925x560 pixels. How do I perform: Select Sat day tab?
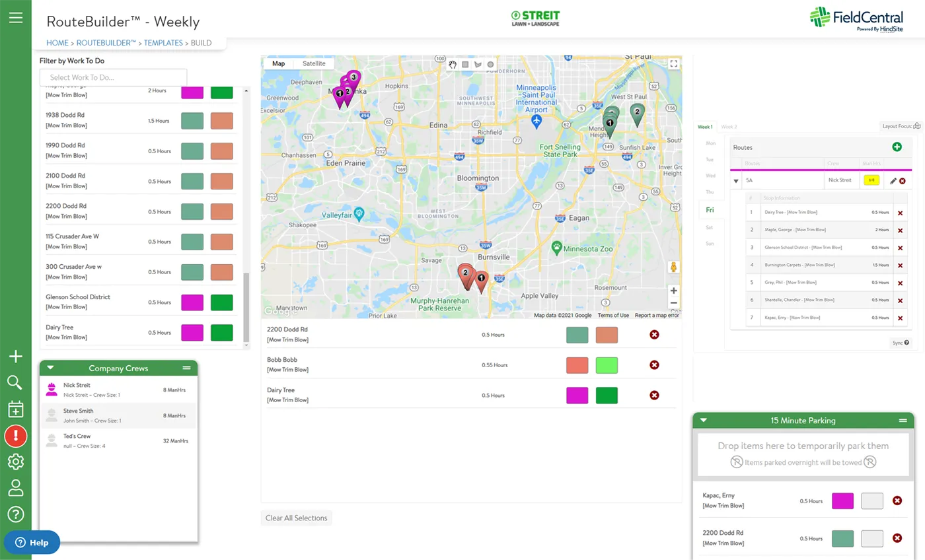pyautogui.click(x=710, y=227)
